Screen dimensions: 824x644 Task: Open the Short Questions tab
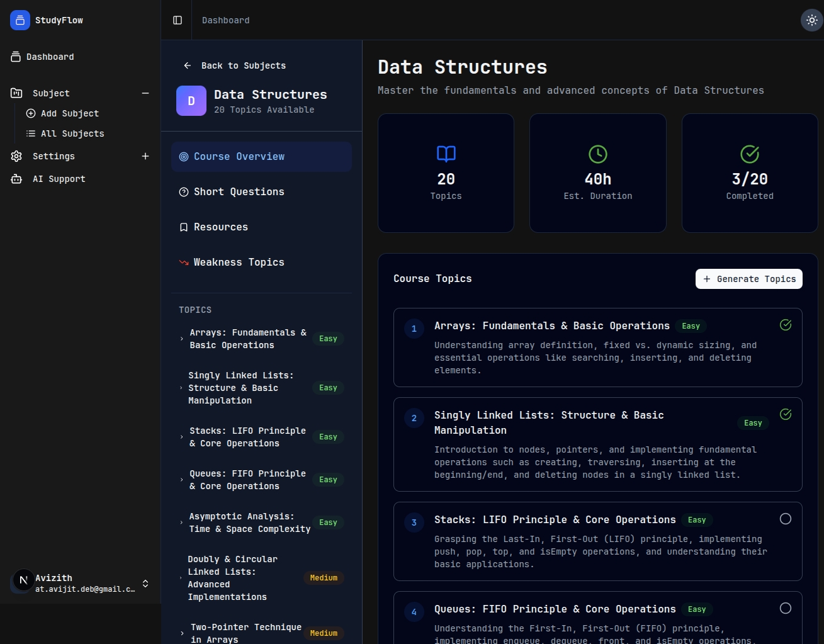[x=261, y=192]
